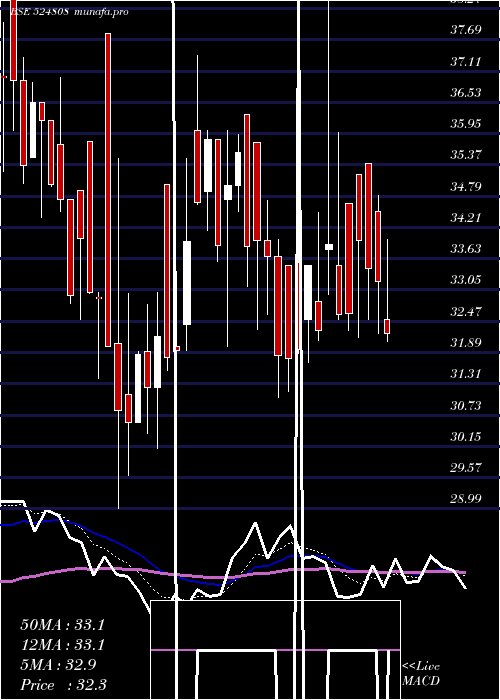Viewport: 500px width, 700px height.
Task: Select the small white candle near 33.63
Action: point(329,247)
